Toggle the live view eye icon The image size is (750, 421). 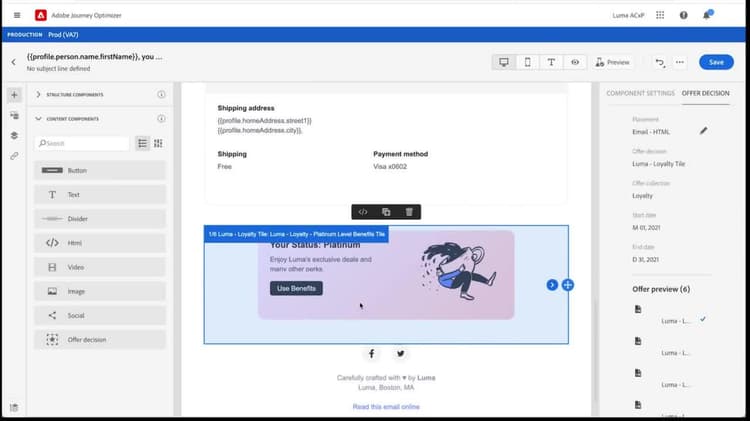coord(575,62)
